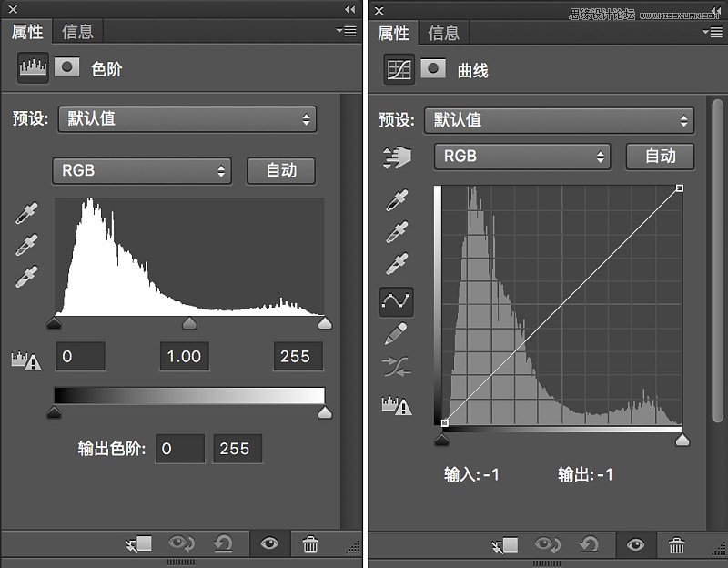Click the gamma input field showing 1.00

[x=184, y=356]
